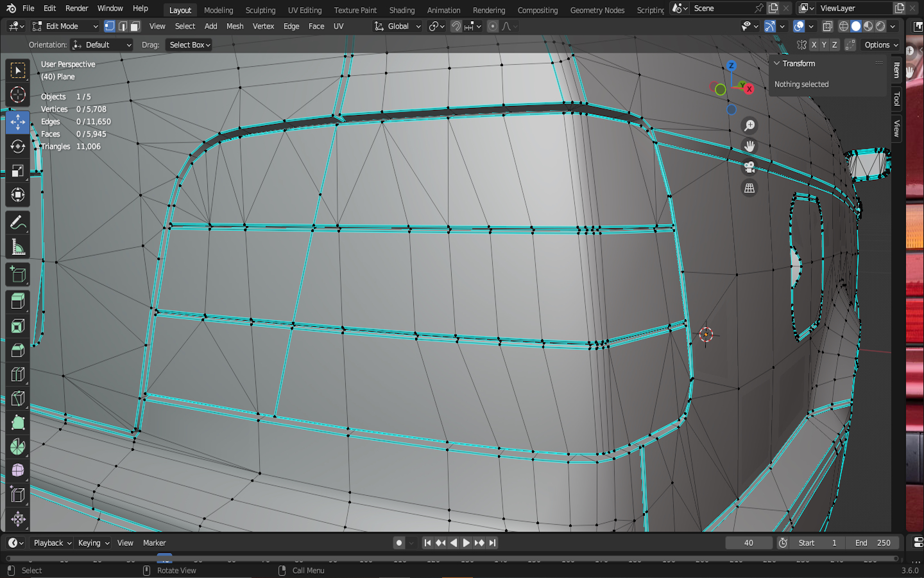Select the Annotate pencil tool
The image size is (924, 578).
(18, 223)
